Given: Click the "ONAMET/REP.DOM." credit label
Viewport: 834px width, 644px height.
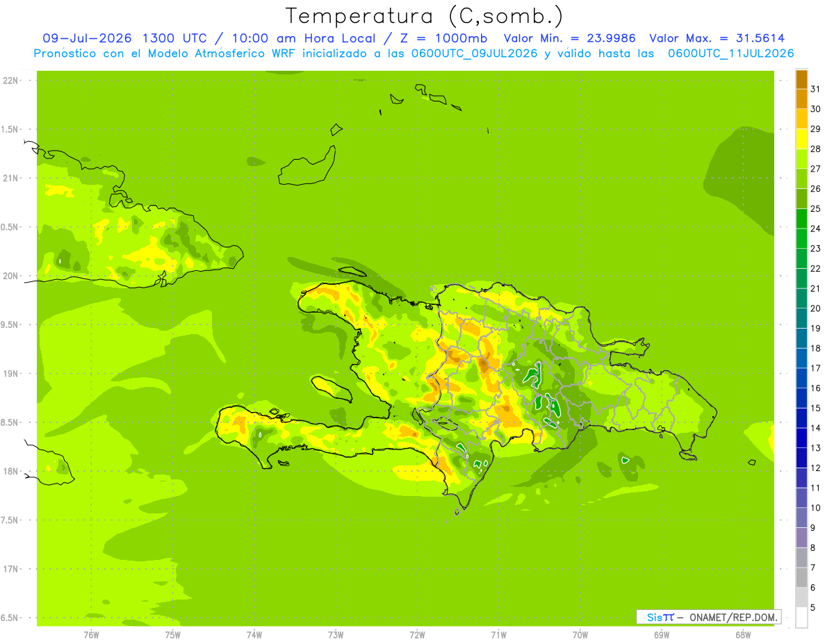Looking at the screenshot, I should click(x=734, y=617).
